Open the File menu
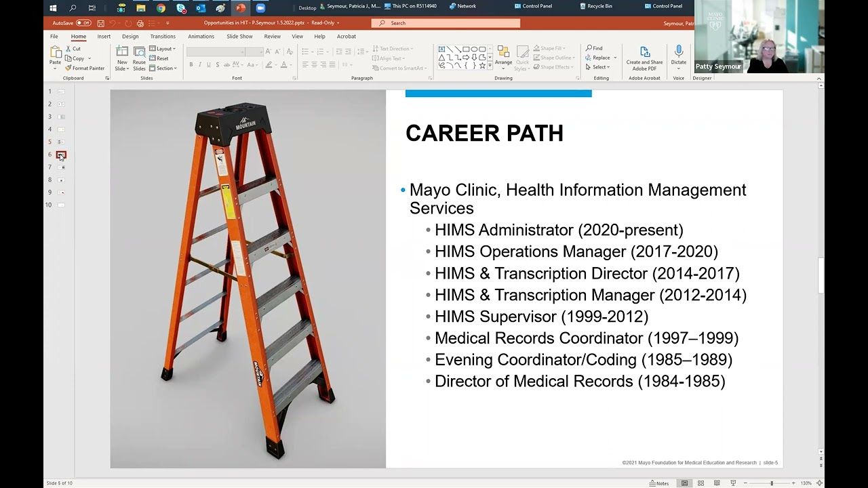The image size is (868, 488). 54,37
